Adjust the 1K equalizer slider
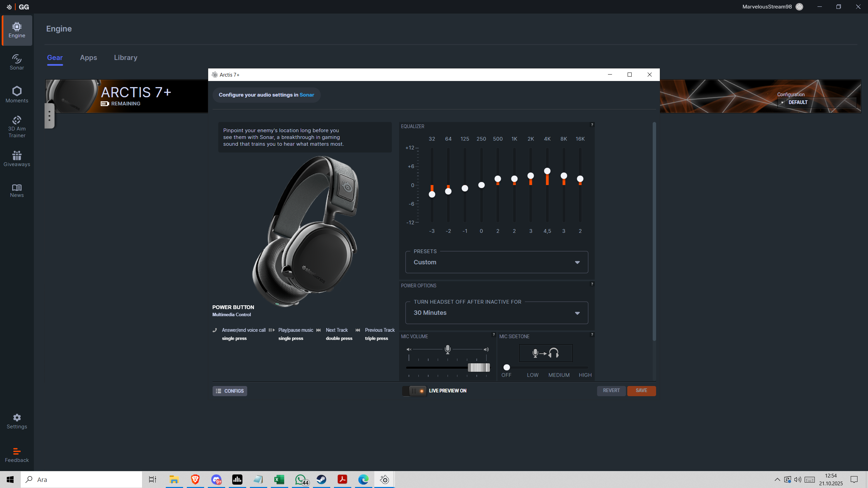The image size is (868, 488). (514, 179)
